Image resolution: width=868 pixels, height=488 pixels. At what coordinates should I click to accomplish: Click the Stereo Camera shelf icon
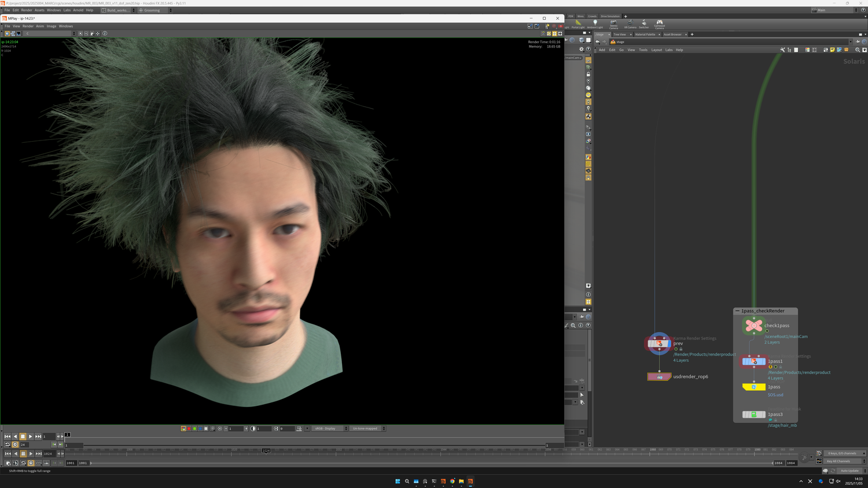[x=613, y=24]
